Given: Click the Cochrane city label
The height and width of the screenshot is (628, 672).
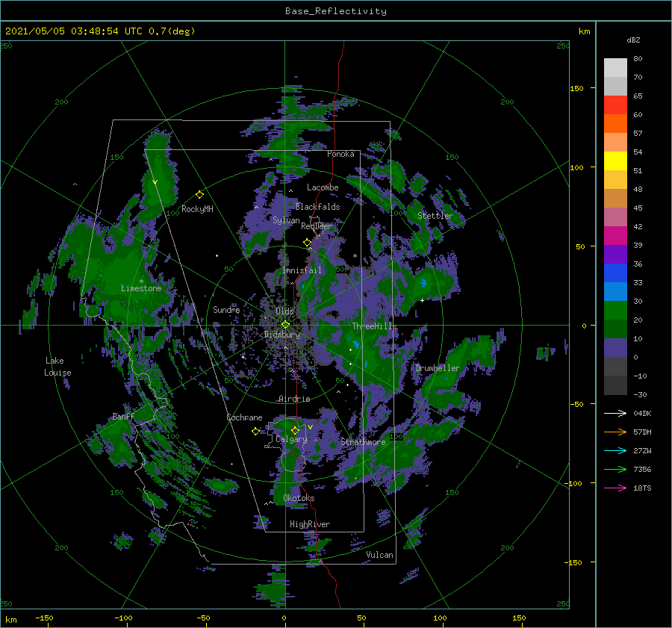Looking at the screenshot, I should tap(244, 417).
